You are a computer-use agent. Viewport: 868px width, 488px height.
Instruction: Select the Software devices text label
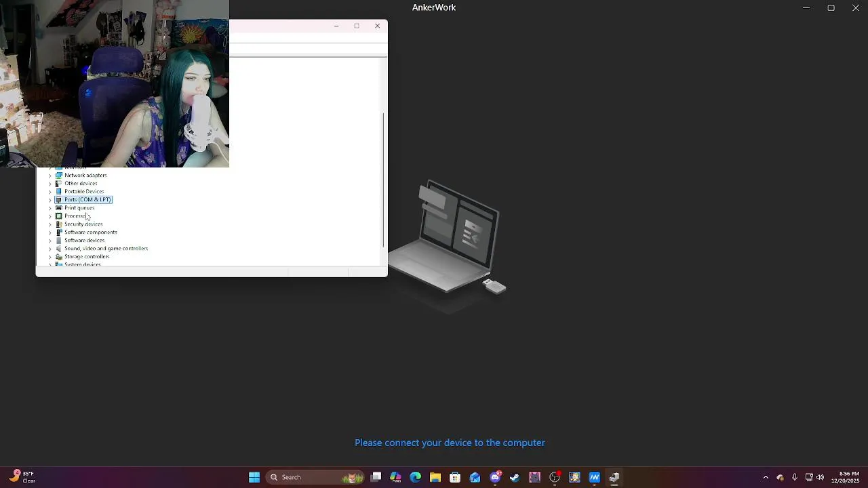click(x=84, y=241)
